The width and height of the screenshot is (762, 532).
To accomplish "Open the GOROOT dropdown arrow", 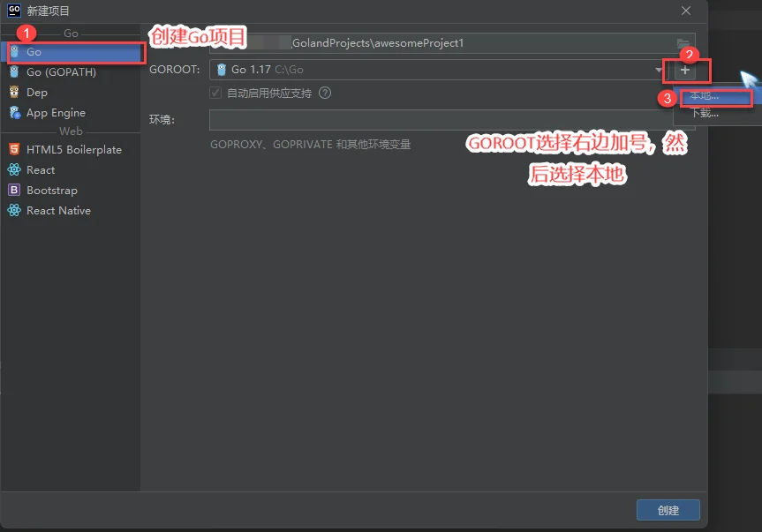I will tap(659, 70).
